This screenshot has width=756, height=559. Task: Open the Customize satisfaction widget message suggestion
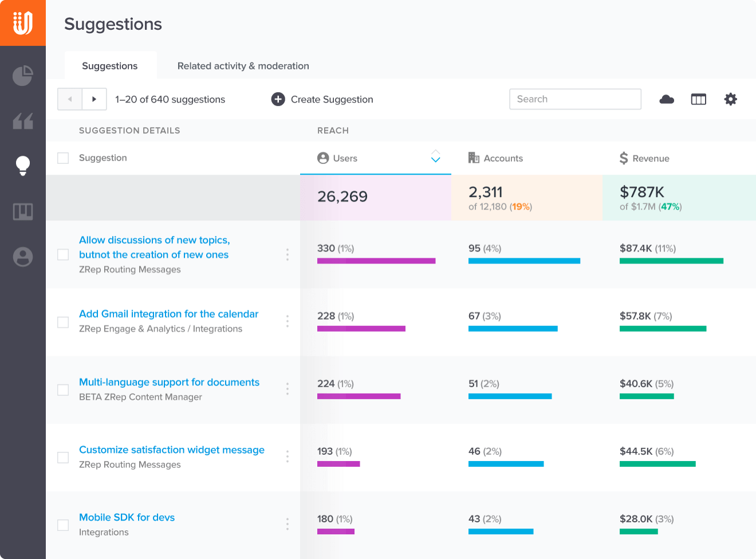(x=172, y=450)
